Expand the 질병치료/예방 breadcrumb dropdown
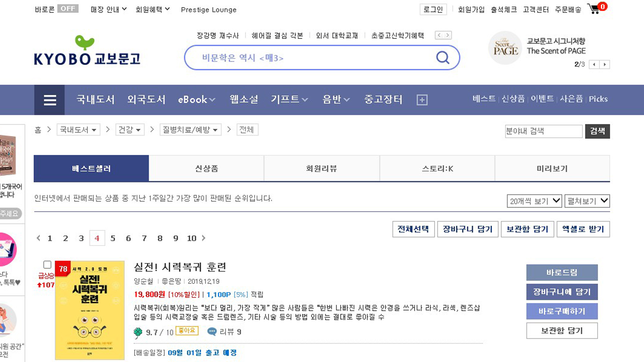 coord(190,130)
